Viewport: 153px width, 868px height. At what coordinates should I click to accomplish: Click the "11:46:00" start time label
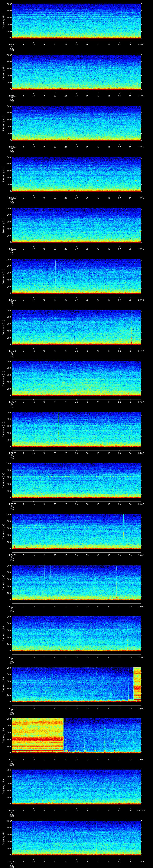pyautogui.click(x=12, y=147)
